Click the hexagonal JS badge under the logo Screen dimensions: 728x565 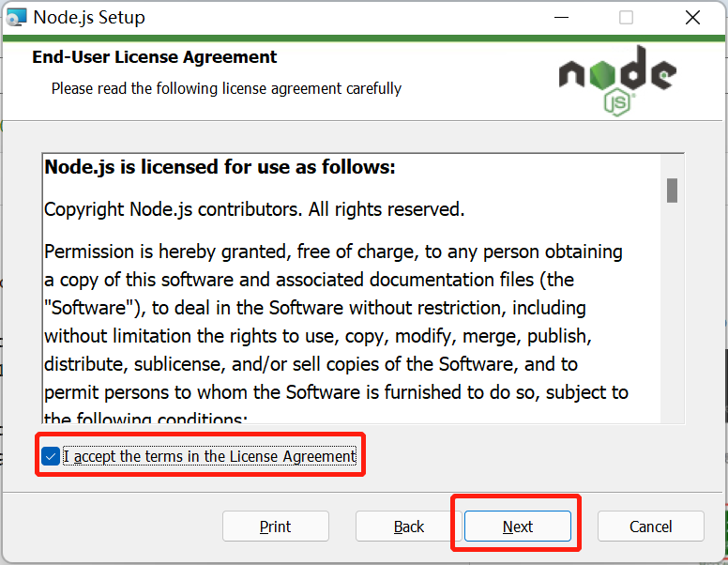[617, 102]
